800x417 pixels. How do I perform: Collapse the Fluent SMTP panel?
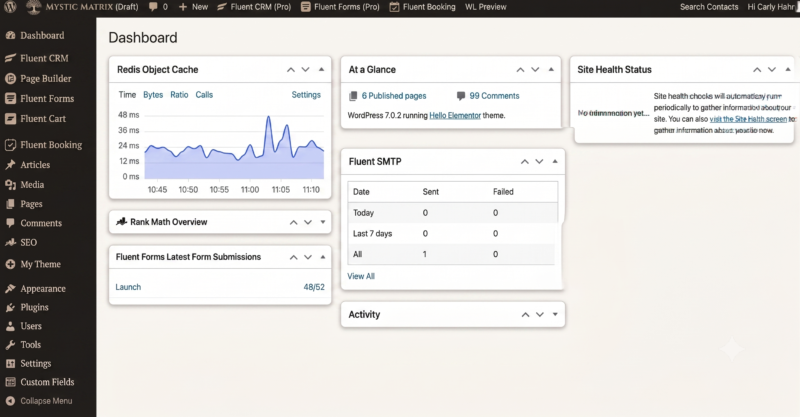click(x=555, y=161)
